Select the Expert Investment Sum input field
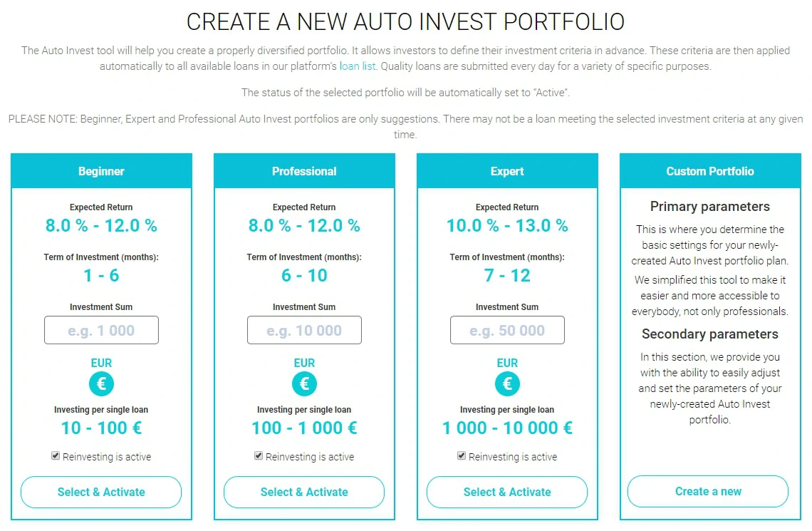812x531 pixels. pyautogui.click(x=507, y=330)
